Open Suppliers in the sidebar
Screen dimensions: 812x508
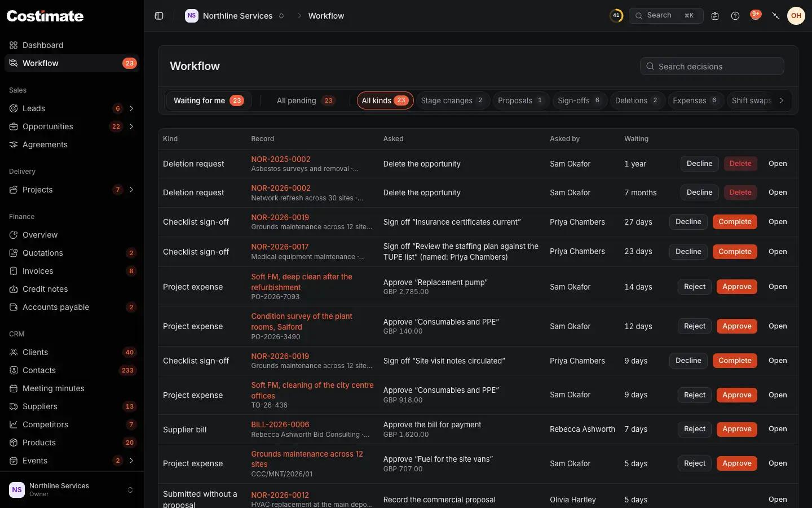[72, 406]
